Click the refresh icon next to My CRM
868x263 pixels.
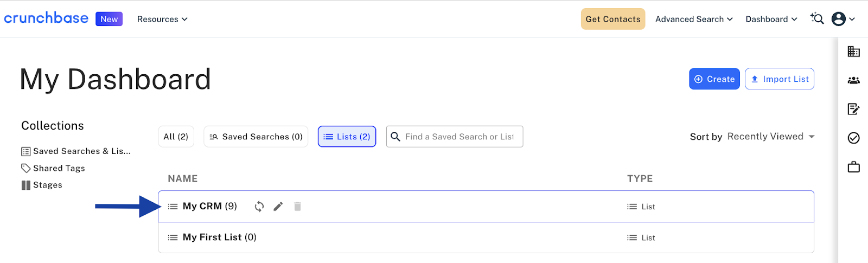pyautogui.click(x=259, y=206)
